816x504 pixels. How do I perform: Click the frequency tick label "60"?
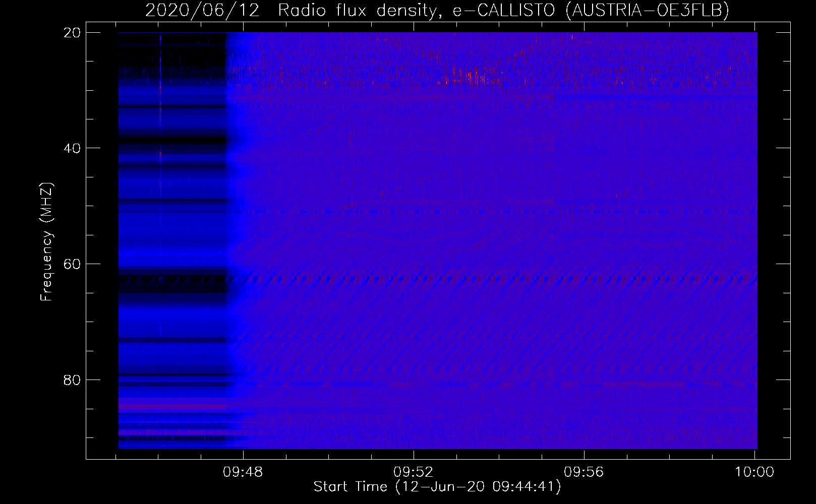pos(72,264)
